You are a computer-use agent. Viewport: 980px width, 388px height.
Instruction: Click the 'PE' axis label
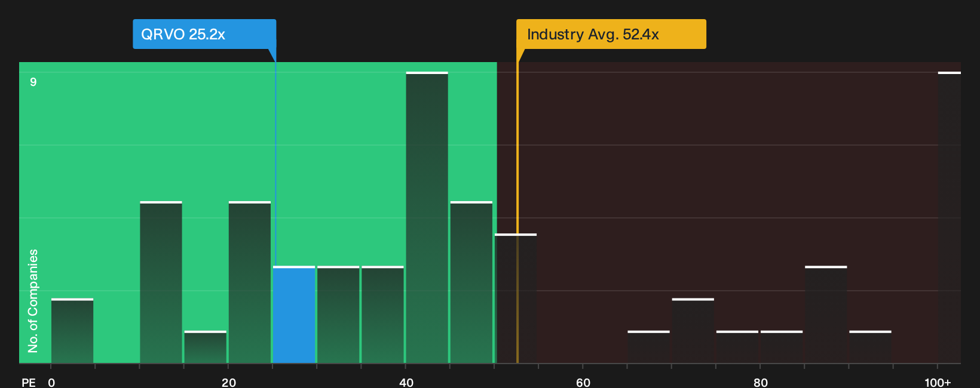29,382
